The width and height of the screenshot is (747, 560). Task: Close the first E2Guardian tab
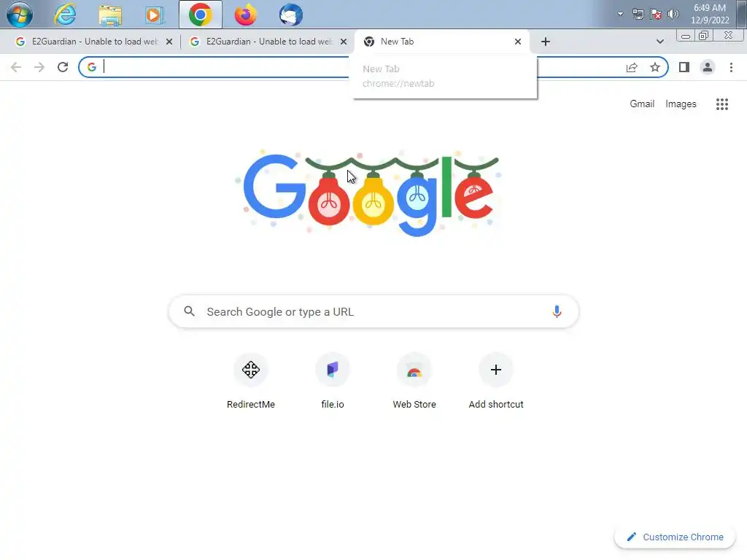point(169,42)
